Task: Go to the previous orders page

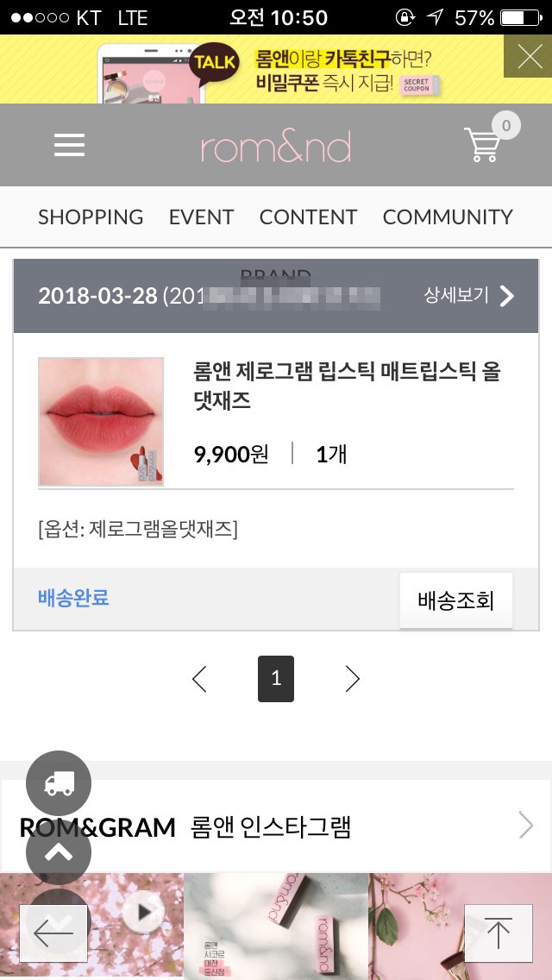Action: pos(199,679)
